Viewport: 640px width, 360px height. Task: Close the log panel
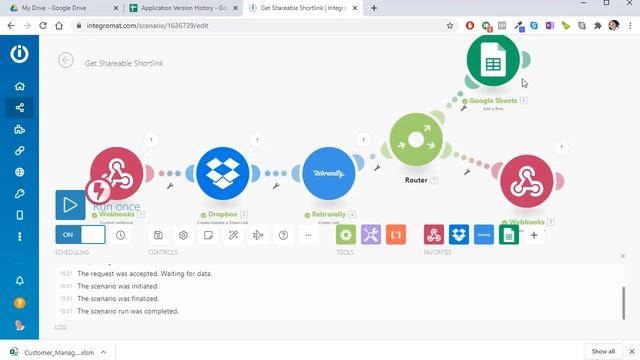(x=623, y=256)
